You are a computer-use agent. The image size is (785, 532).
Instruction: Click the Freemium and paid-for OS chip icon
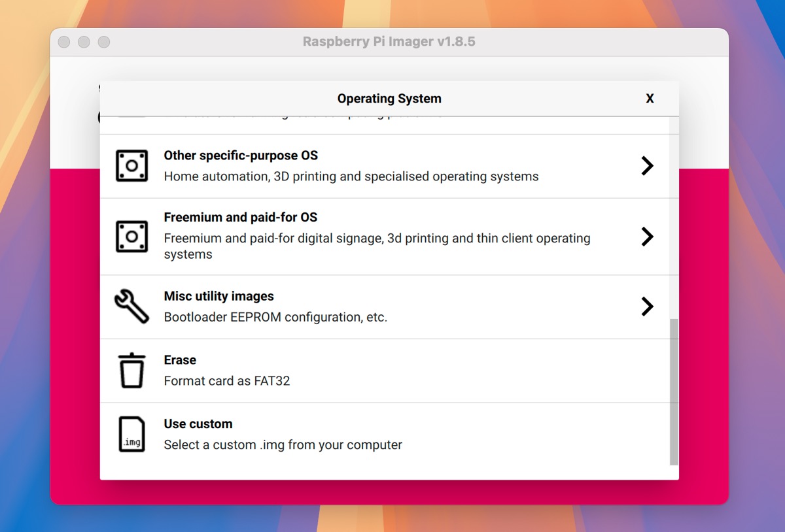[x=131, y=236]
